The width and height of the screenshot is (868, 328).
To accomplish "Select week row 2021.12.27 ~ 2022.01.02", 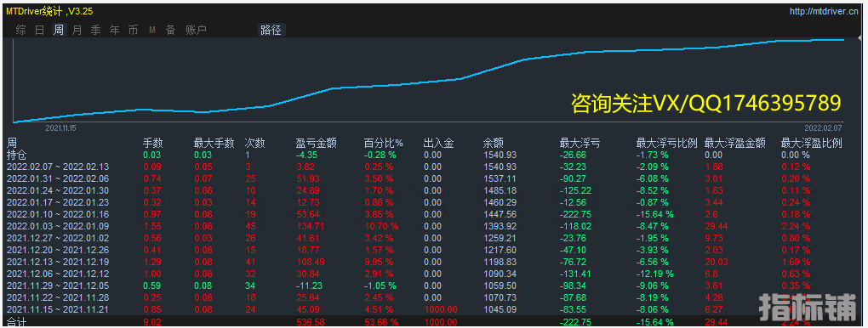I will pyautogui.click(x=58, y=238).
